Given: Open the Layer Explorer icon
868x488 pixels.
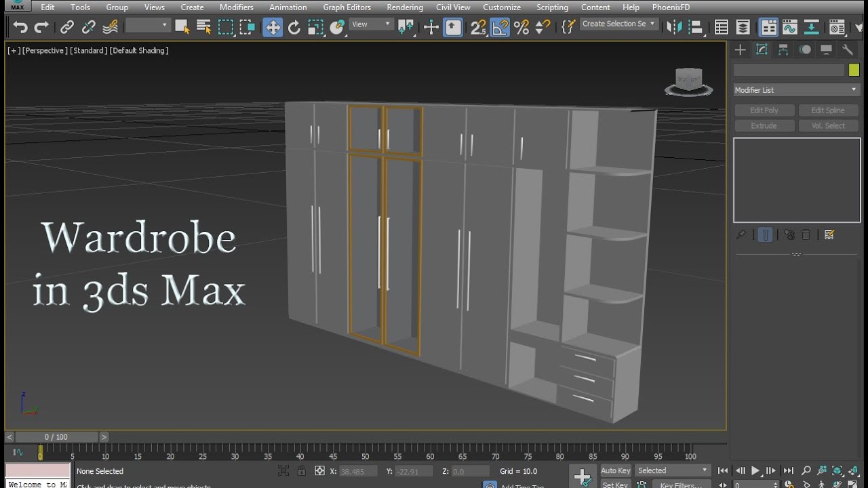Looking at the screenshot, I should pos(743,27).
